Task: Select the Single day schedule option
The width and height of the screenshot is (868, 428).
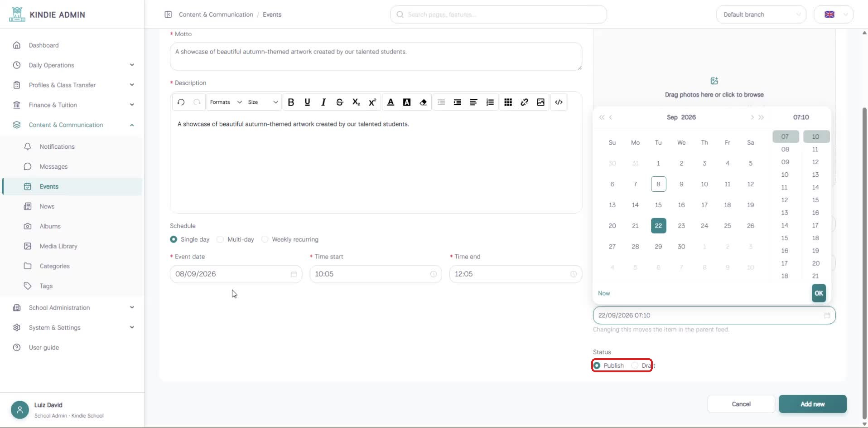Action: coord(190,239)
